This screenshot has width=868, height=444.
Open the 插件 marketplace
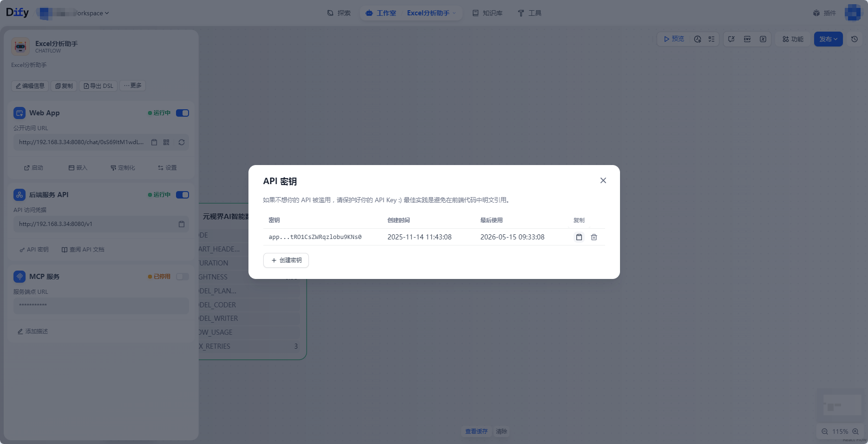(x=825, y=13)
